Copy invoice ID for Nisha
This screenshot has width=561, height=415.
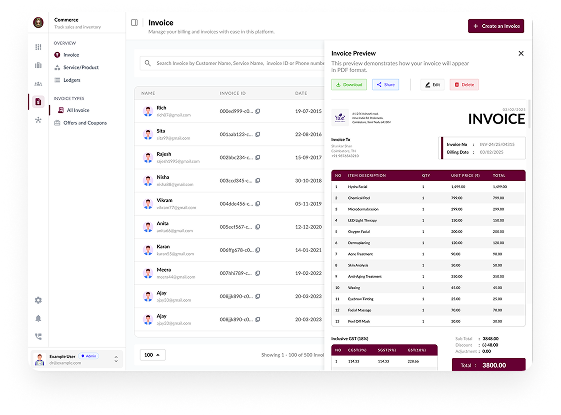point(258,181)
